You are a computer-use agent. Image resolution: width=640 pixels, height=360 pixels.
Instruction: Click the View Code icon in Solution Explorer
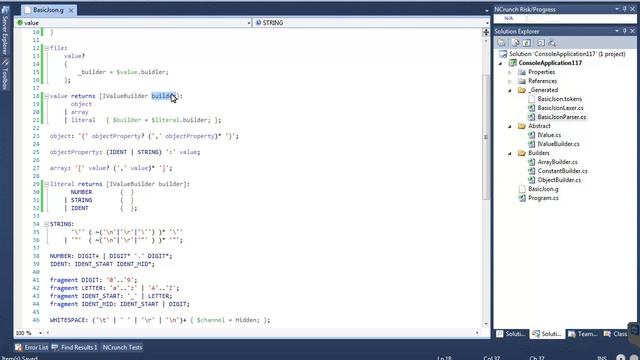tap(541, 43)
